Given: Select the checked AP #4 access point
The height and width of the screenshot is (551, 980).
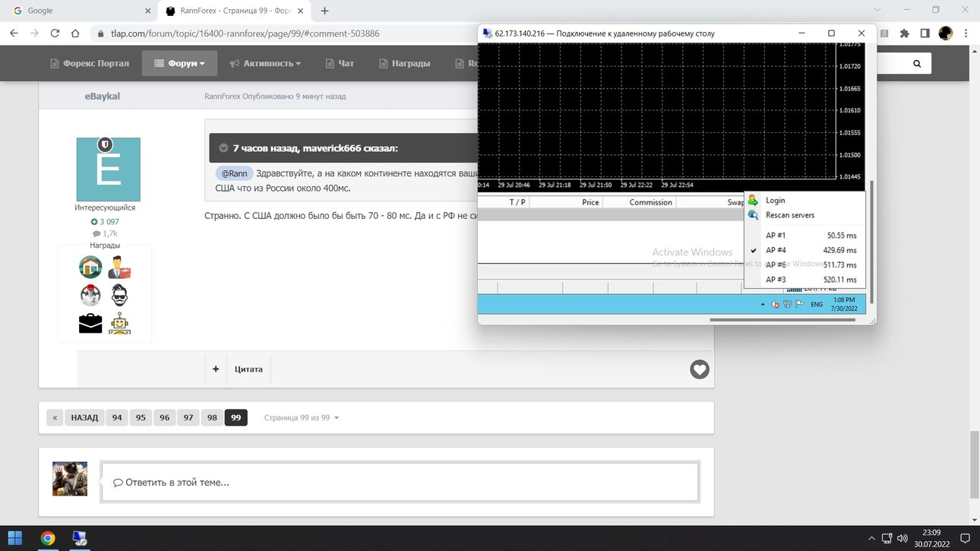Looking at the screenshot, I should 805,250.
